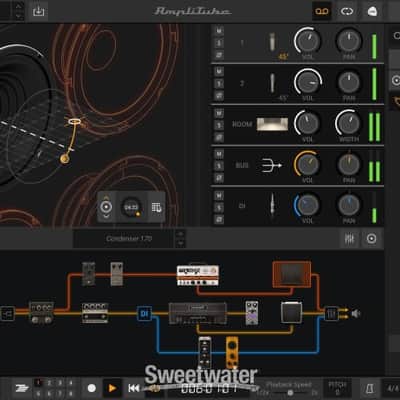Viewport: 400px width, 400px height.
Task: Click the ROOM WIDTH knob
Action: [348, 122]
